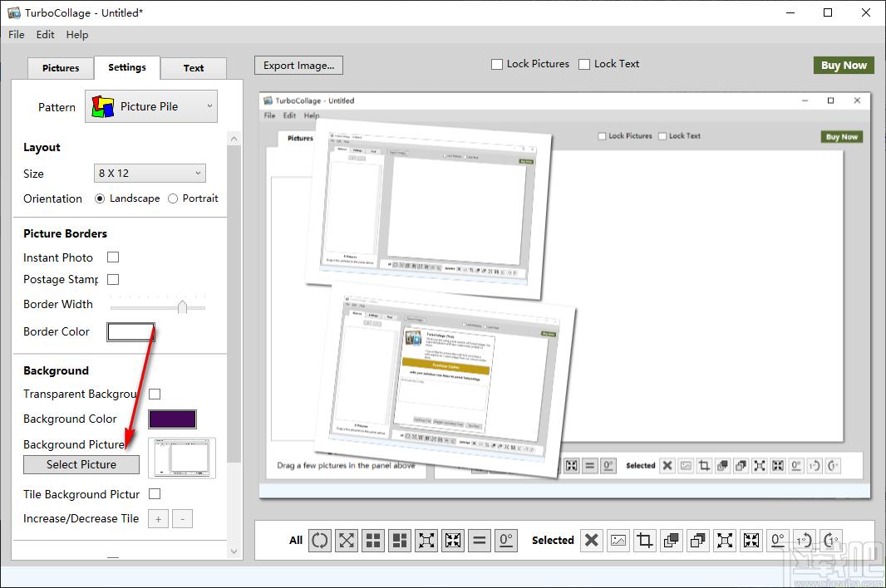Switch to the Settings tab

[x=127, y=67]
